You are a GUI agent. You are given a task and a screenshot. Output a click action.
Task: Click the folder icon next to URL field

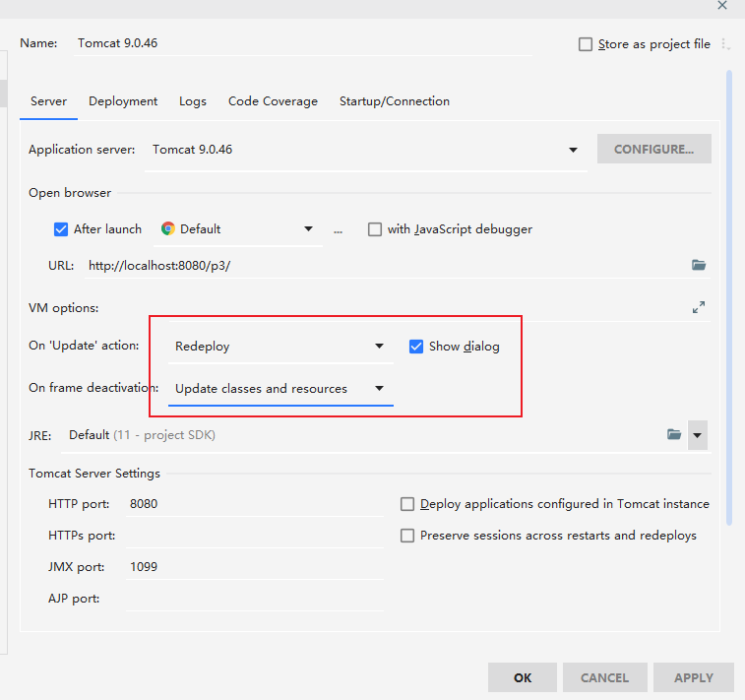point(699,265)
